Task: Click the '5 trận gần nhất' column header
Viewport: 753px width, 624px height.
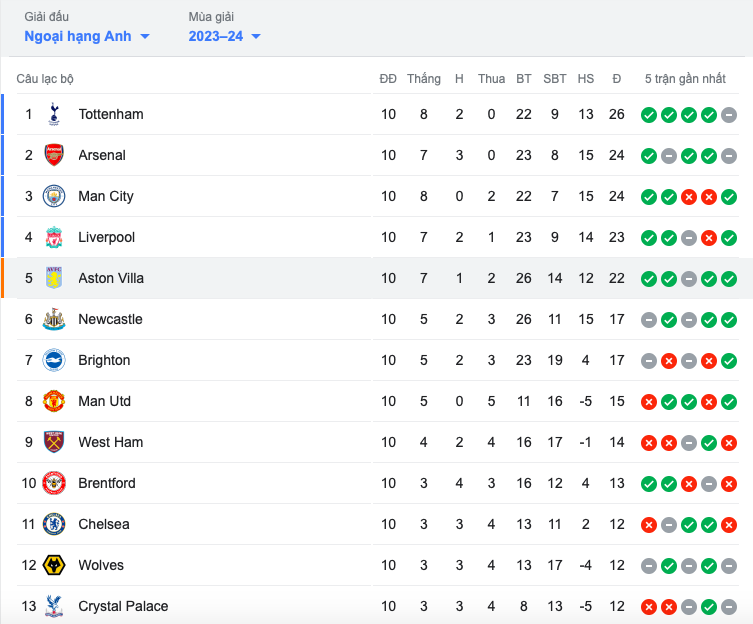Action: click(685, 78)
